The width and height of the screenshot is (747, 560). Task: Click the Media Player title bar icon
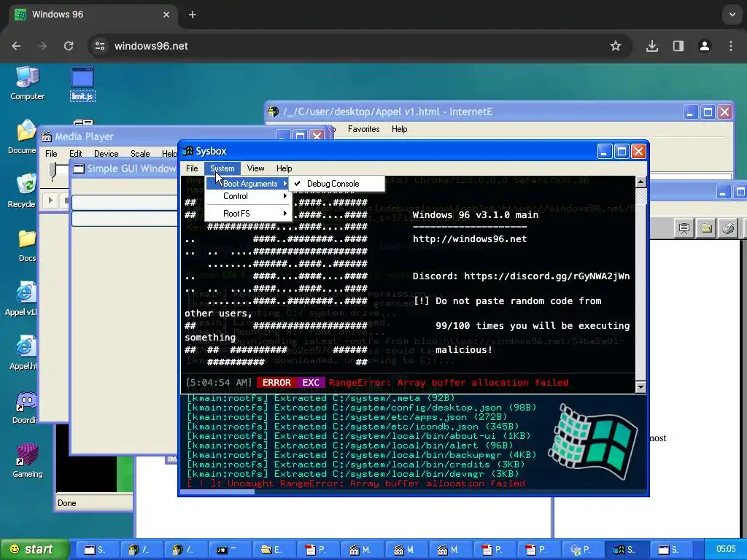[47, 136]
